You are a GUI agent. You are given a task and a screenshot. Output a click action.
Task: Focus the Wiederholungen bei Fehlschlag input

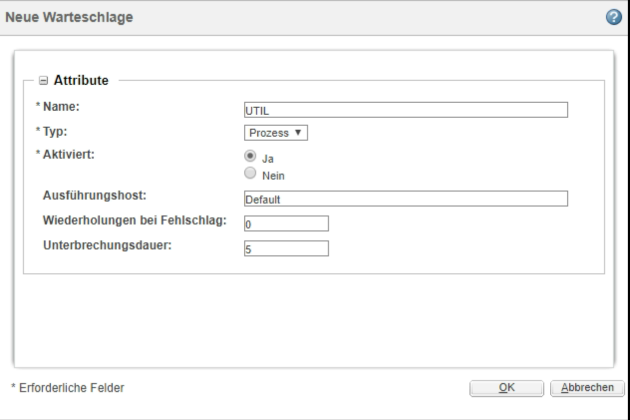pos(286,224)
